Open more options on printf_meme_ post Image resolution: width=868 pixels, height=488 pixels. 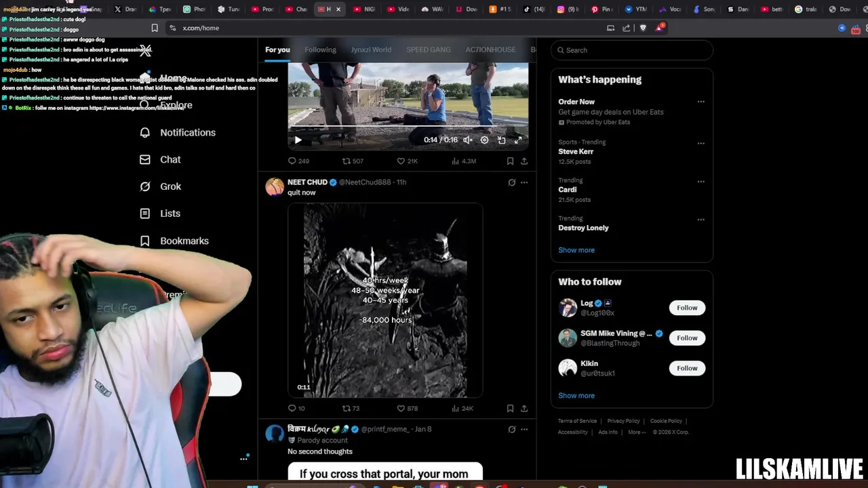coord(524,429)
